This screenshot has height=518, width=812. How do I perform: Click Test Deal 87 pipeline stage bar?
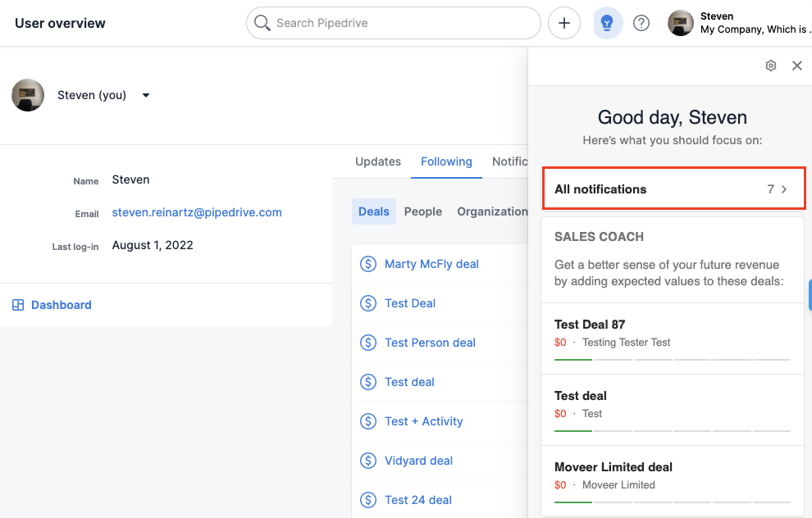click(x=673, y=359)
